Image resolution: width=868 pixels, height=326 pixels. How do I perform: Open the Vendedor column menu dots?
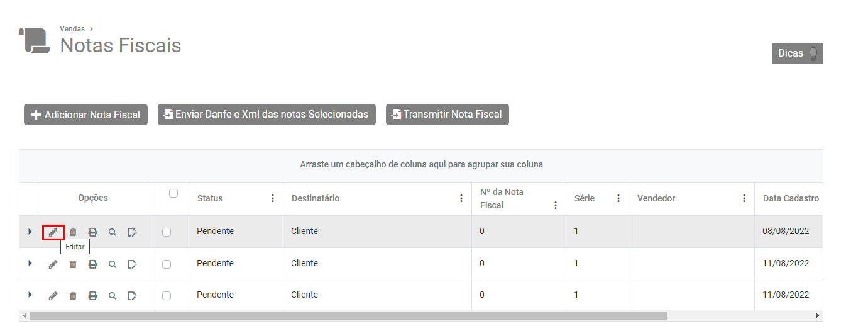[x=744, y=198]
